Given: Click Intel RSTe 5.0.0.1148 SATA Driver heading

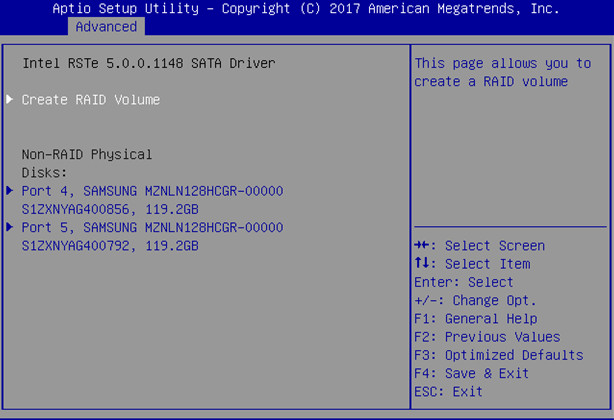Looking at the screenshot, I should pyautogui.click(x=149, y=63).
